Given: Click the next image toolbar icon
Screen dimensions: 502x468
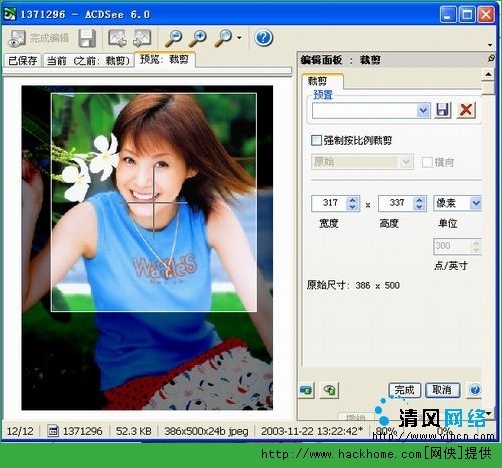Looking at the screenshot, I should (142, 38).
